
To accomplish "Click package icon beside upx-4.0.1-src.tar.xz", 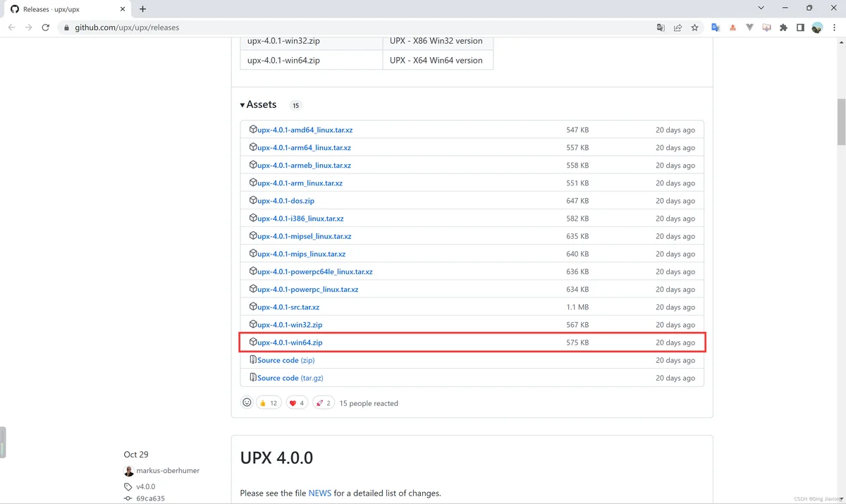I will [253, 307].
